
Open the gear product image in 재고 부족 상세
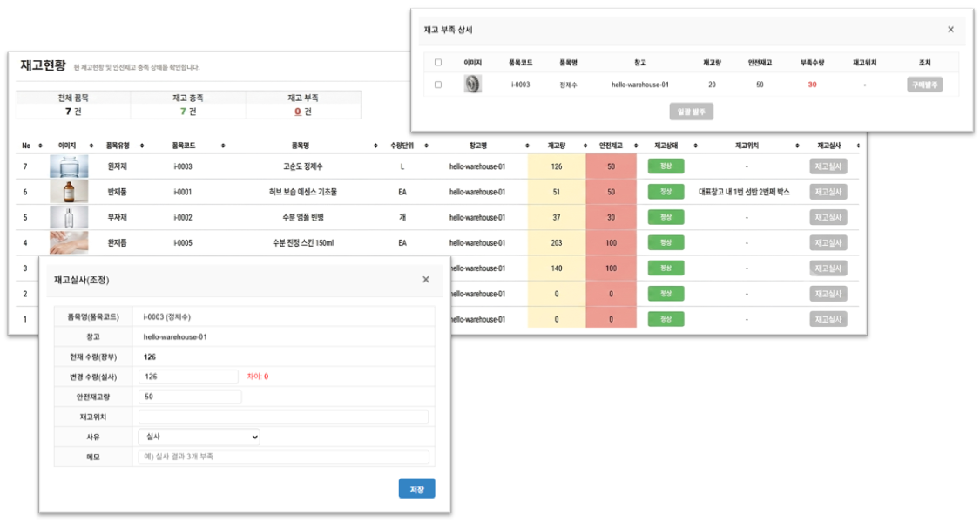[472, 84]
